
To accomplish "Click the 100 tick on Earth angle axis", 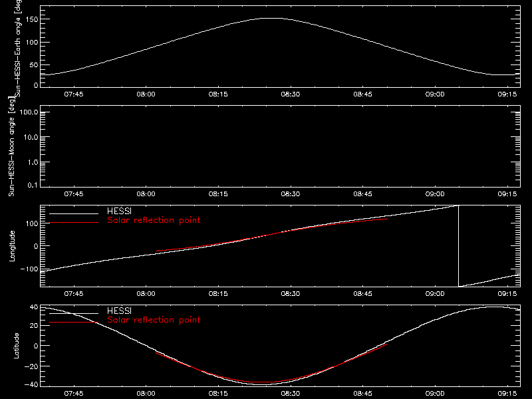I will tap(33, 42).
